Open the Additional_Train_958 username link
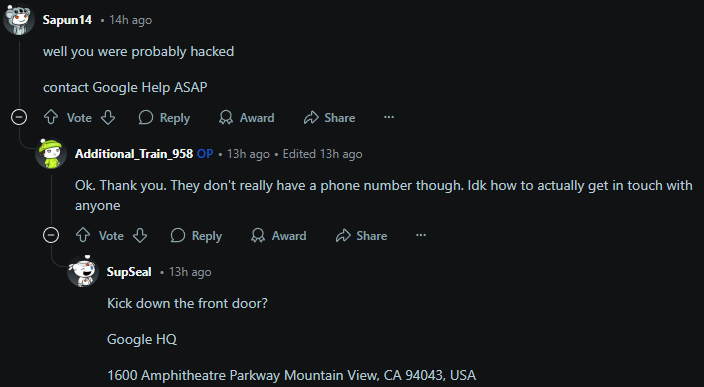The width and height of the screenshot is (704, 387). click(134, 154)
